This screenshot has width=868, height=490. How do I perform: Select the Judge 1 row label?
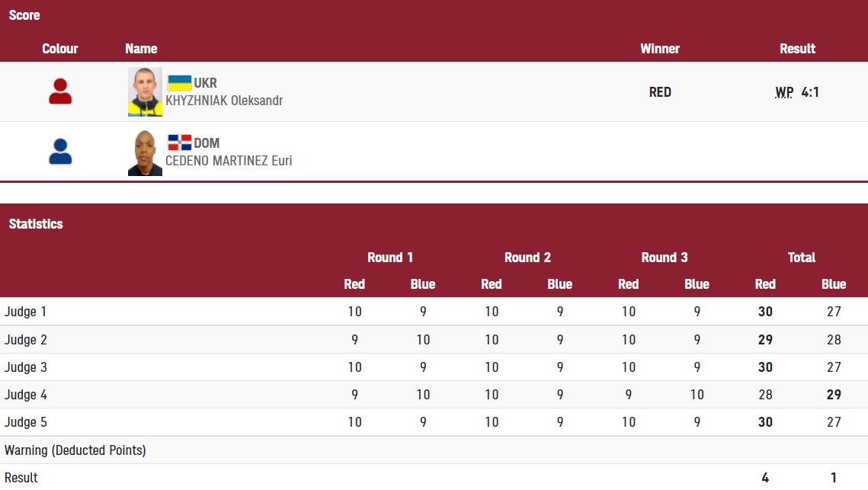point(26,312)
